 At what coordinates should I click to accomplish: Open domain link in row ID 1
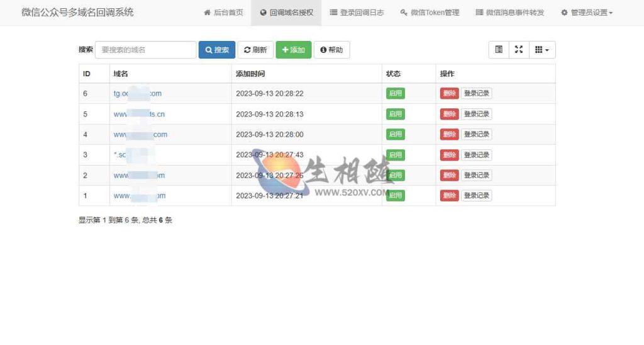point(139,196)
